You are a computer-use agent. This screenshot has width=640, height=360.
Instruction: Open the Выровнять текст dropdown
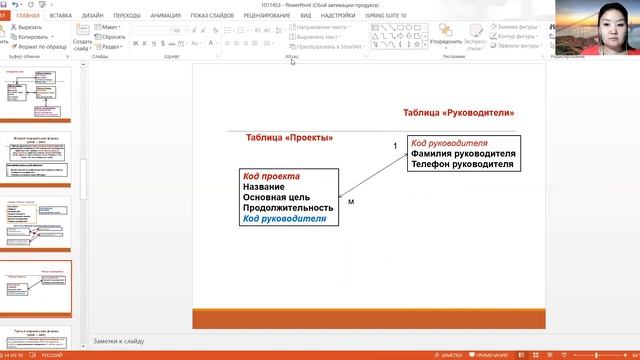(x=315, y=37)
